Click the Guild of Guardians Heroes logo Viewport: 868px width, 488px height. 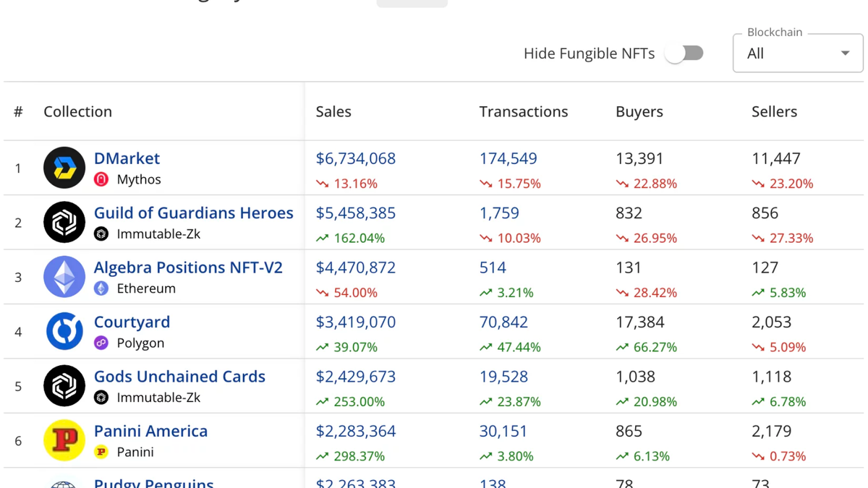tap(64, 223)
